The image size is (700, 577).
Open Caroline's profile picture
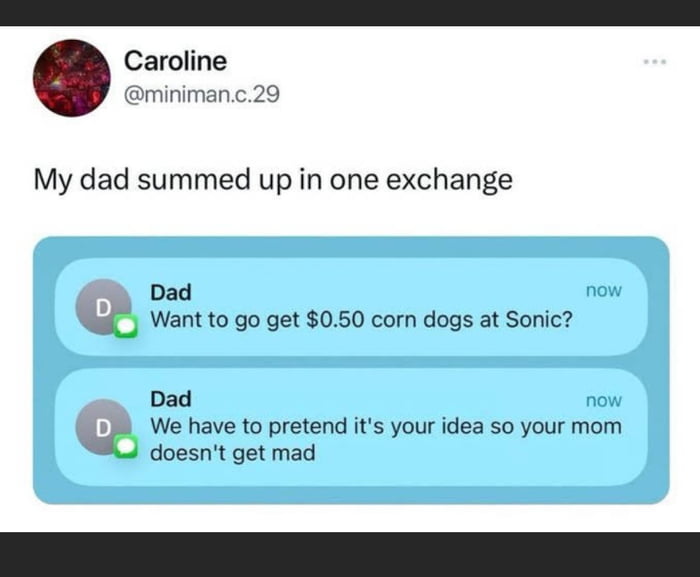point(71,78)
